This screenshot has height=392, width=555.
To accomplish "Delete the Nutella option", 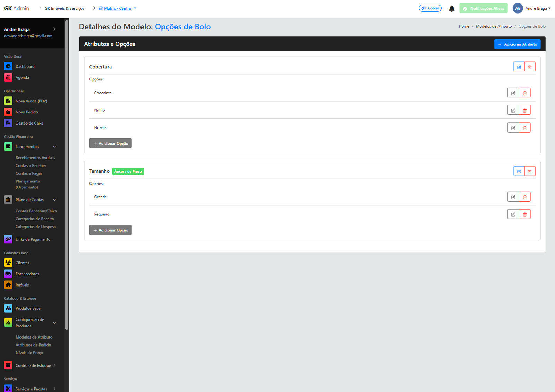I will point(524,128).
